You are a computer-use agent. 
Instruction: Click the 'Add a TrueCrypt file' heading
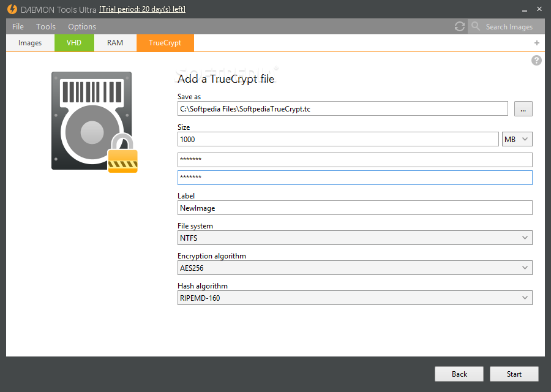tap(225, 79)
